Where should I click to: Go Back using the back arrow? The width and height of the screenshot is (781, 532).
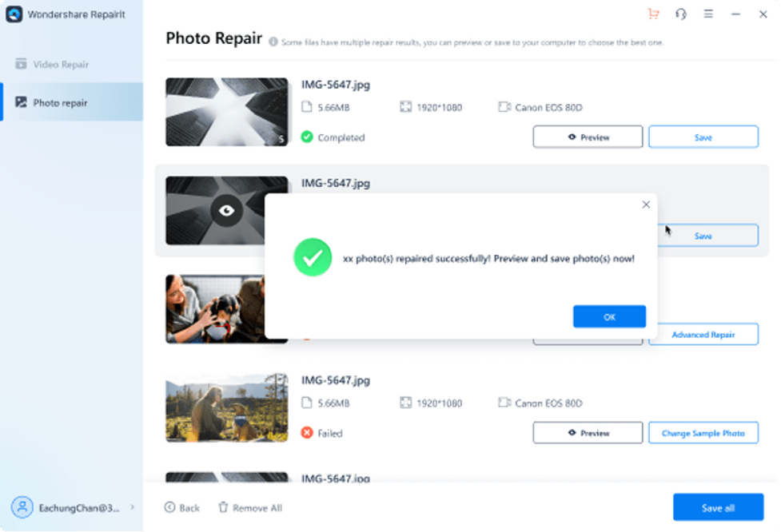(182, 508)
